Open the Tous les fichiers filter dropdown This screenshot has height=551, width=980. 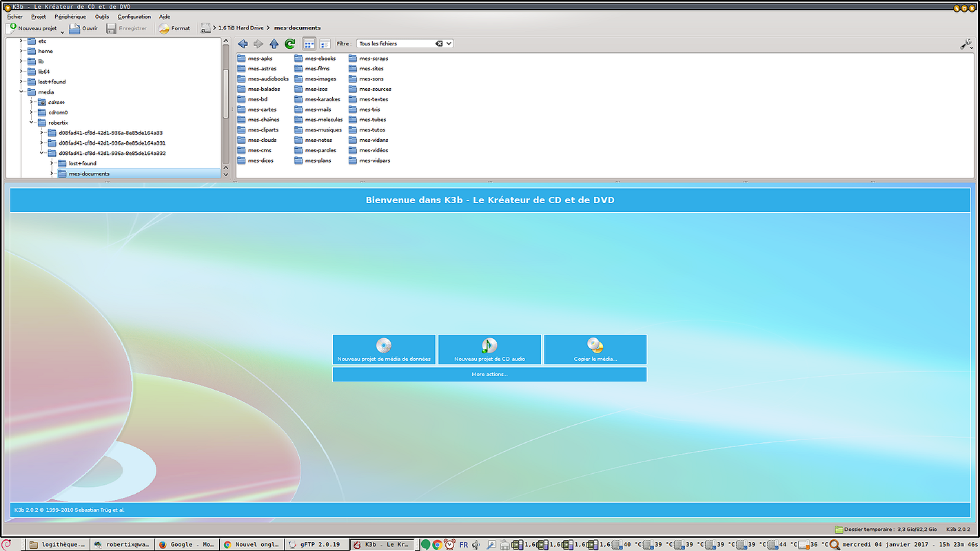449,43
